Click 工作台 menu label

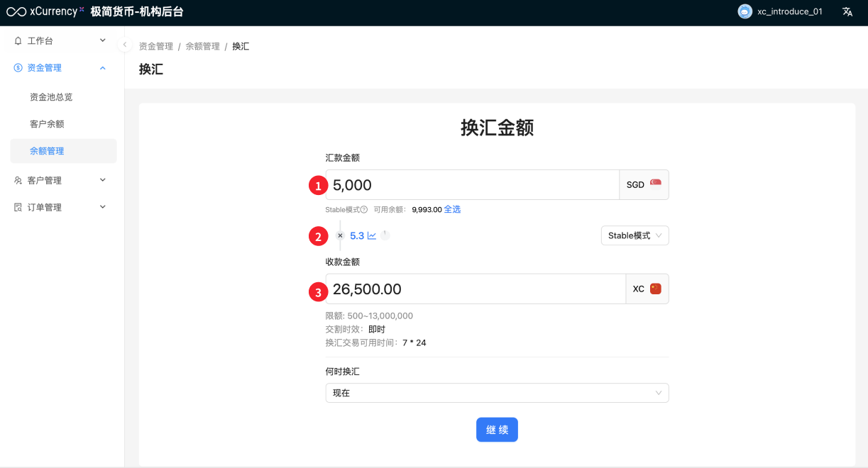pyautogui.click(x=40, y=41)
